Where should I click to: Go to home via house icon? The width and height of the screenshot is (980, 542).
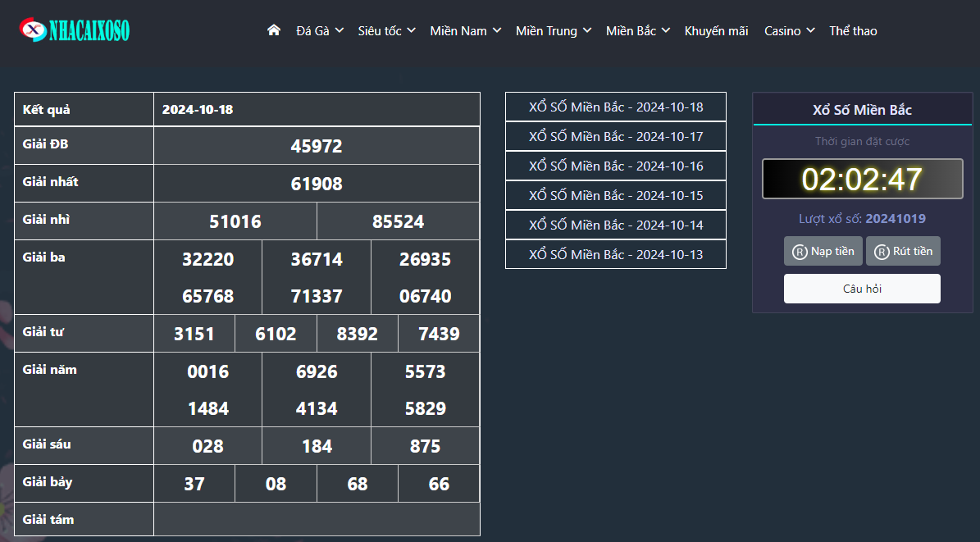(274, 30)
